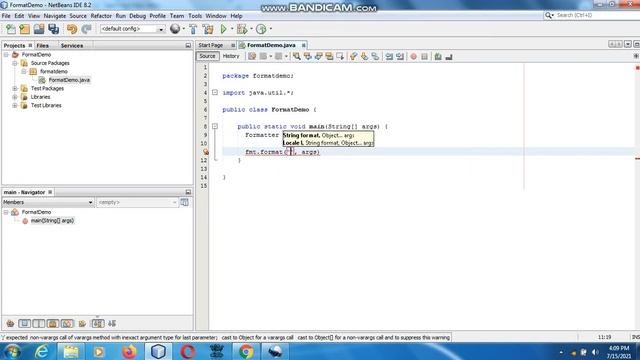Open the empty filter combo box in Navigator
This screenshot has width=640, height=360.
click(137, 202)
